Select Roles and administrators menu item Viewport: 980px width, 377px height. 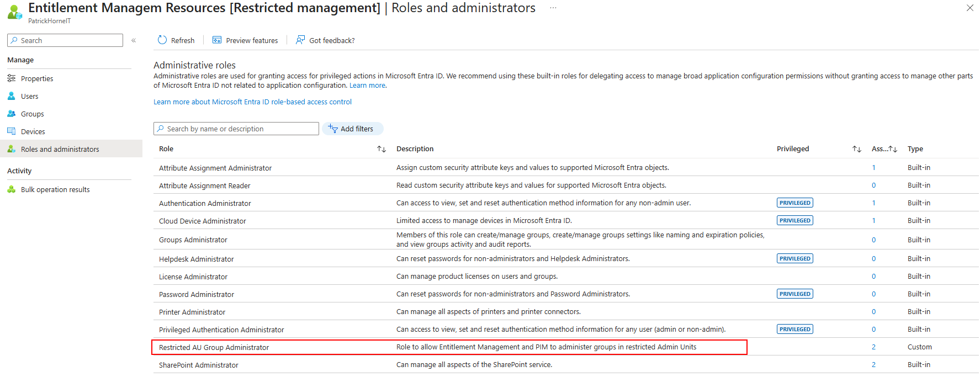[x=71, y=149]
